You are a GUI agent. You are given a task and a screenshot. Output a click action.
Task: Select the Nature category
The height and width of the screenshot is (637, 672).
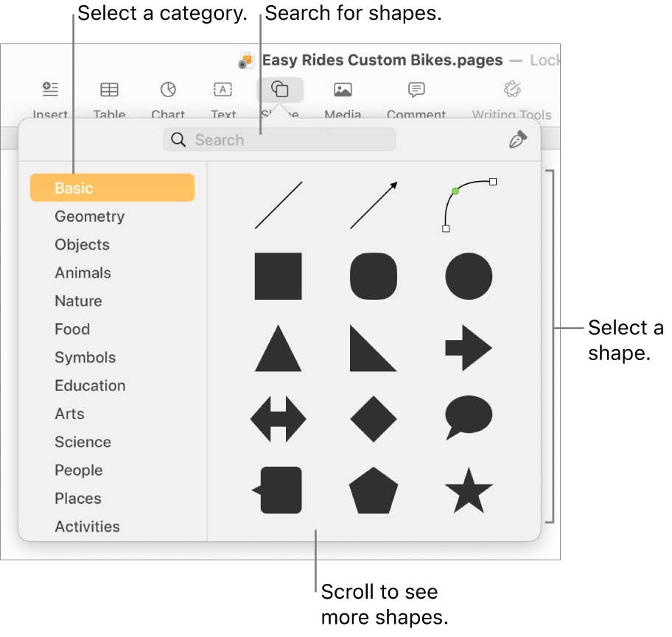pyautogui.click(x=78, y=300)
